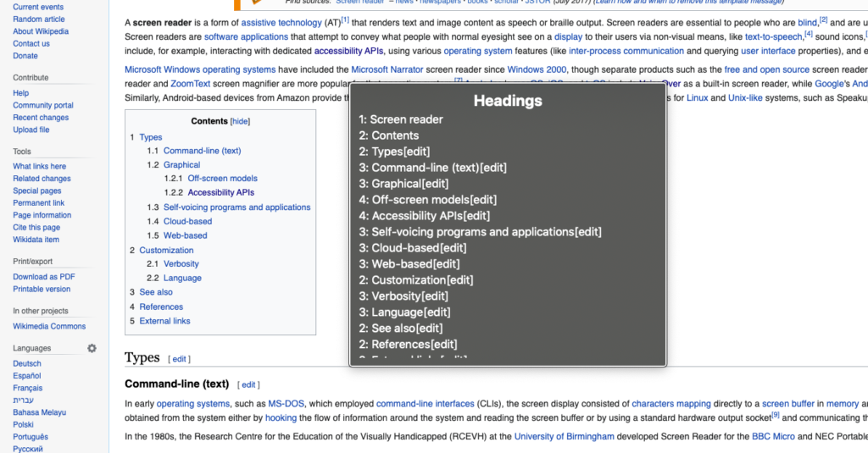Pick 'Off-screen models[edit]' in Headings overlay
The image size is (868, 453).
click(427, 200)
